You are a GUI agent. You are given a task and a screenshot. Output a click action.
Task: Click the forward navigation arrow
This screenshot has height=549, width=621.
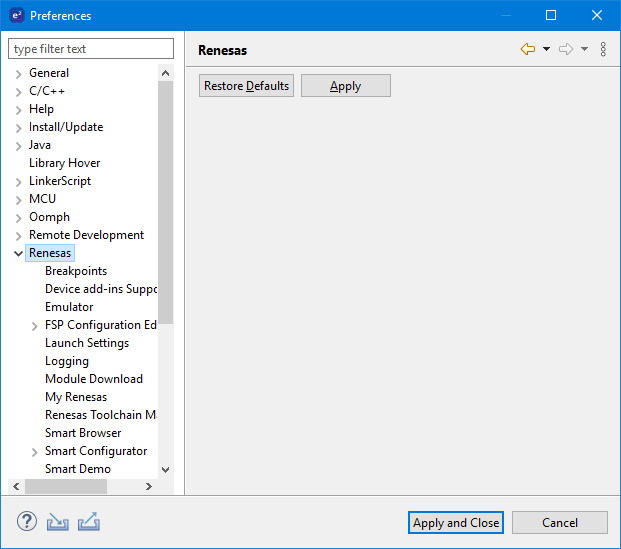tap(566, 49)
